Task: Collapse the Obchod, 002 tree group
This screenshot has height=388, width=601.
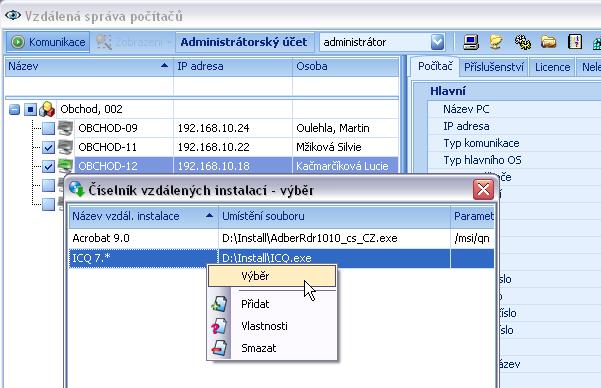Action: tap(14, 110)
